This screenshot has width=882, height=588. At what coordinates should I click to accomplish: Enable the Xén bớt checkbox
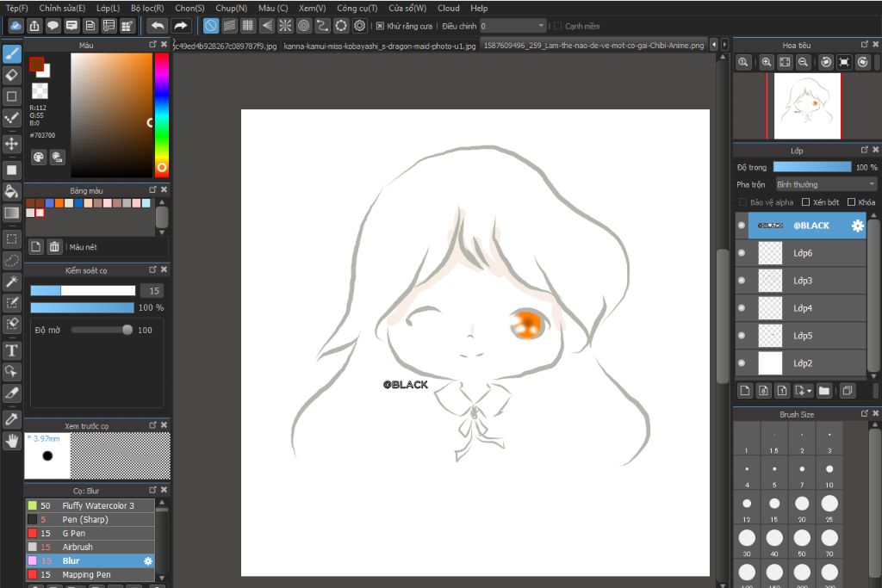tap(805, 202)
